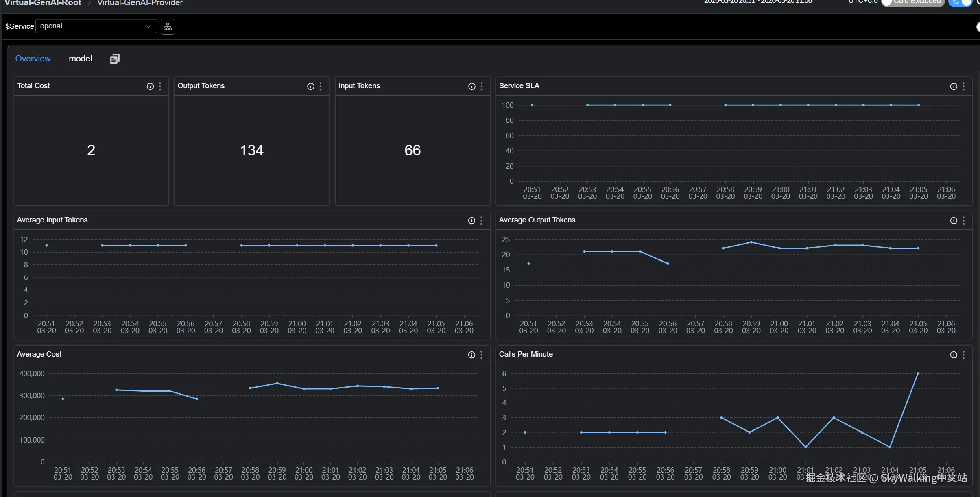This screenshot has width=980, height=497.
Task: Open the $Service openai dropdown
Action: (96, 26)
